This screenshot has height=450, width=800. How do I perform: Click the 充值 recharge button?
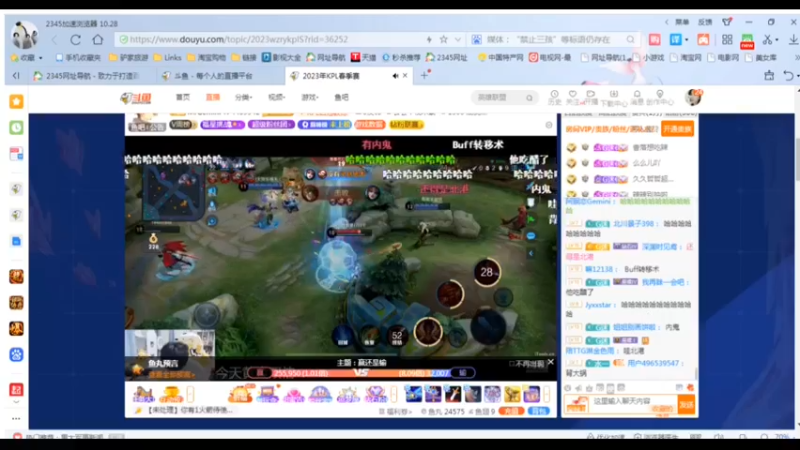click(511, 411)
